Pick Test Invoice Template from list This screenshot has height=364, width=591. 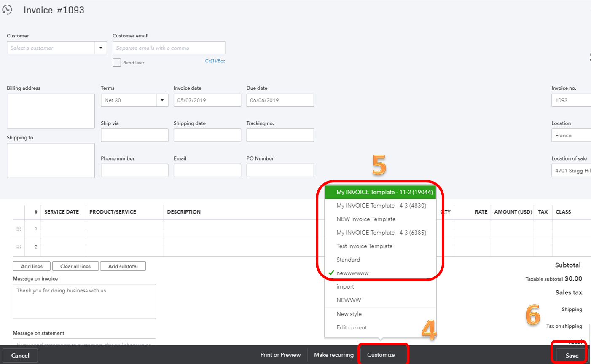pos(364,246)
